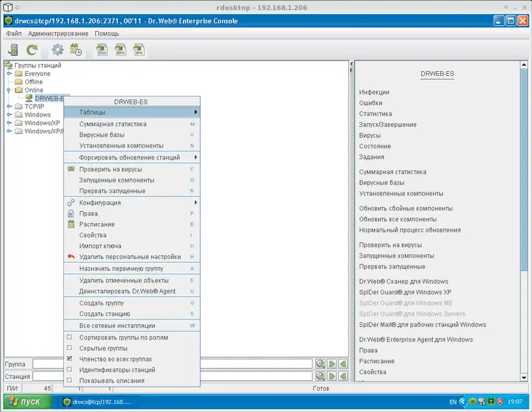Choose Деинсталировать Dr.Web Agent menu entry

point(132,291)
